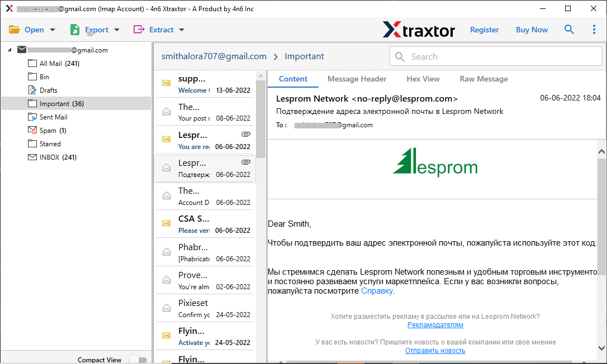This screenshot has height=364, width=607.
Task: Click the Buy Now link
Action: 532,29
